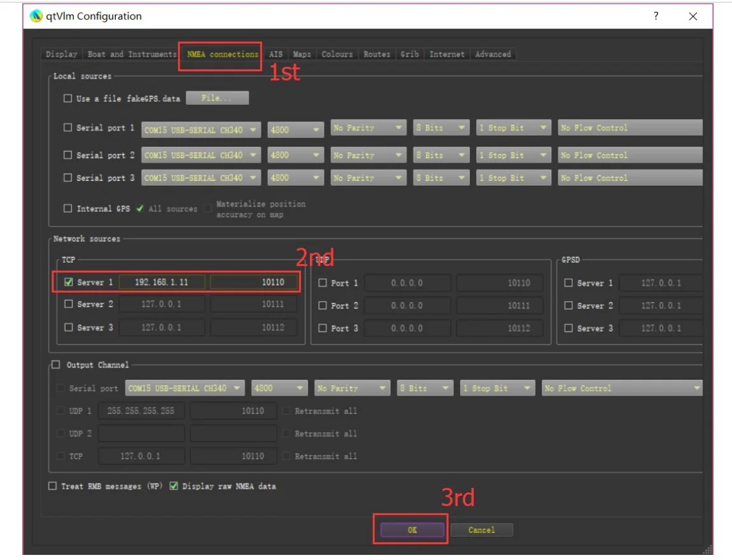
Task: Close the qtVlm Configuration dialog
Action: 693,16
